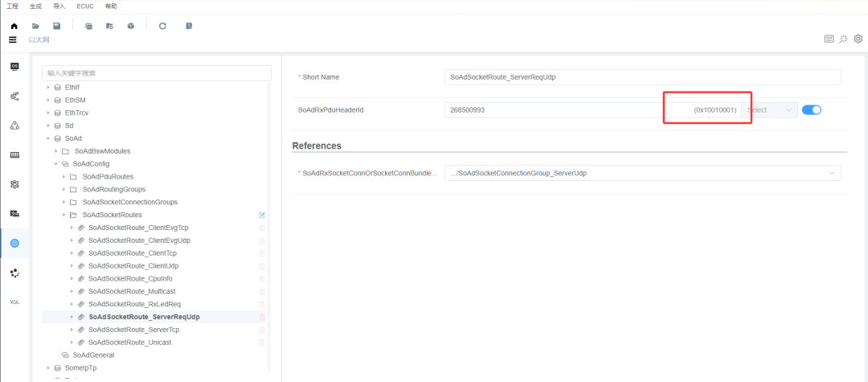Click the Short Name input field
This screenshot has height=382, width=868.
click(x=643, y=77)
